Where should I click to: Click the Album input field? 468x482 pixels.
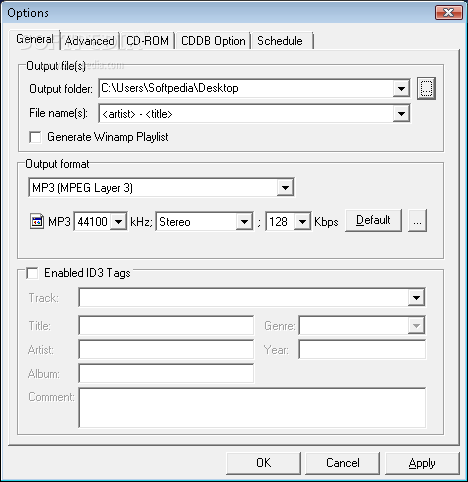166,373
